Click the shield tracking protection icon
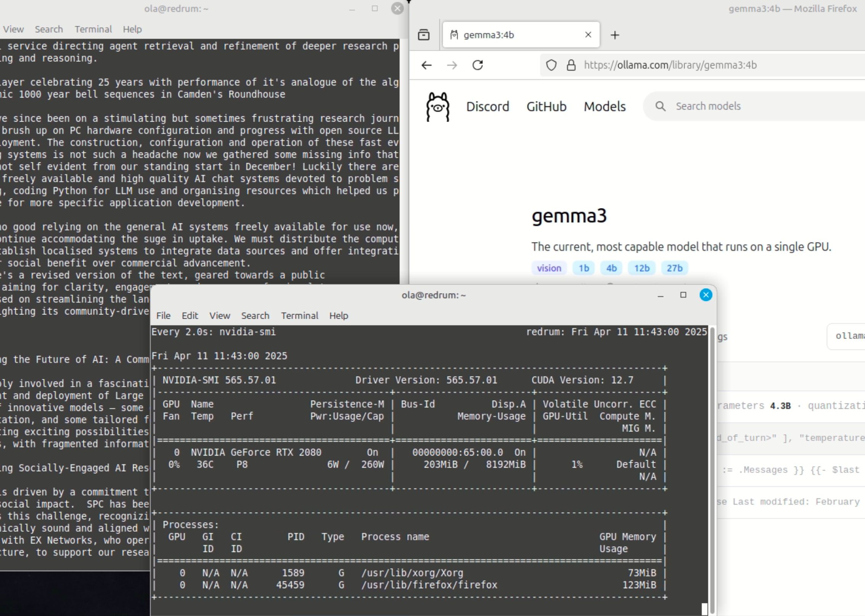Viewport: 865px width, 616px height. pyautogui.click(x=551, y=65)
